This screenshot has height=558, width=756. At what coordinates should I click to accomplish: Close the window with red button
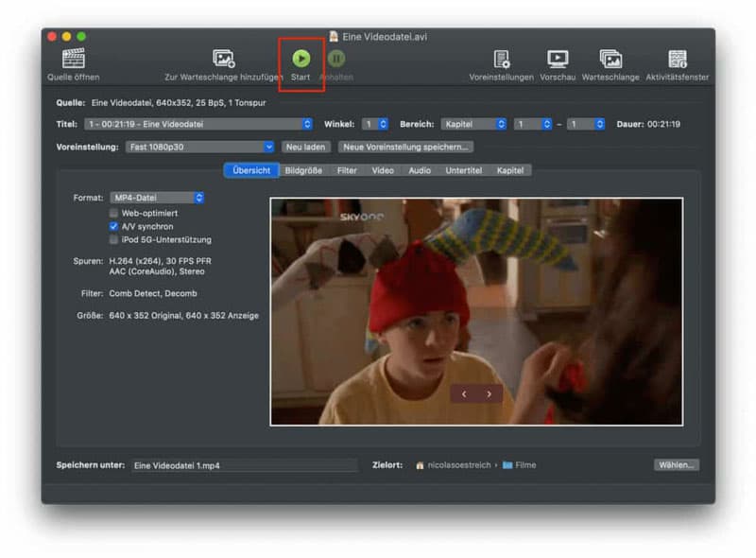[52, 36]
